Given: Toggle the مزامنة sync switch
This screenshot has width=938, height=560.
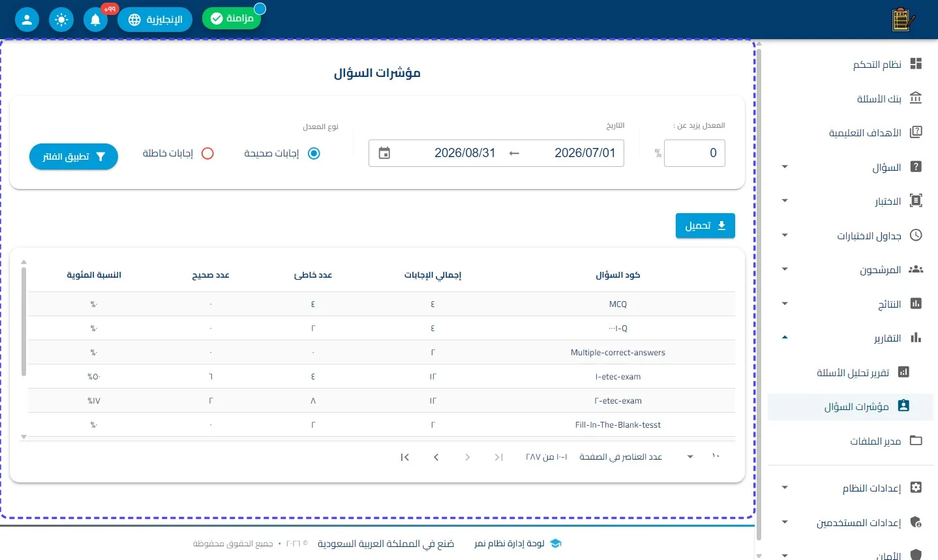Looking at the screenshot, I should [x=232, y=18].
